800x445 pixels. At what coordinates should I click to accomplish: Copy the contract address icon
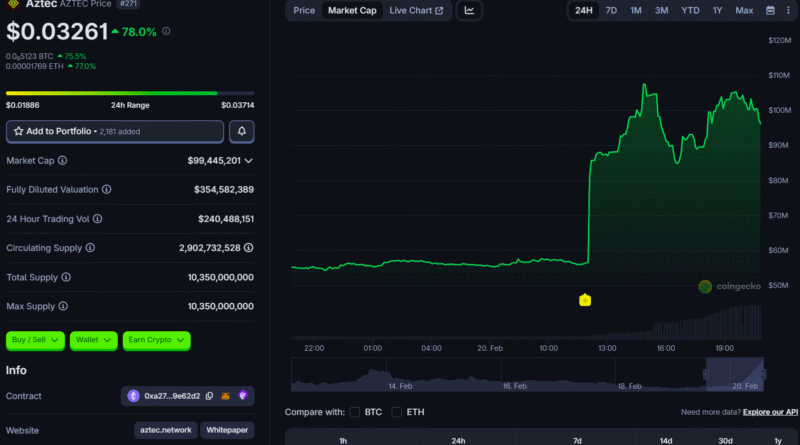pos(209,396)
